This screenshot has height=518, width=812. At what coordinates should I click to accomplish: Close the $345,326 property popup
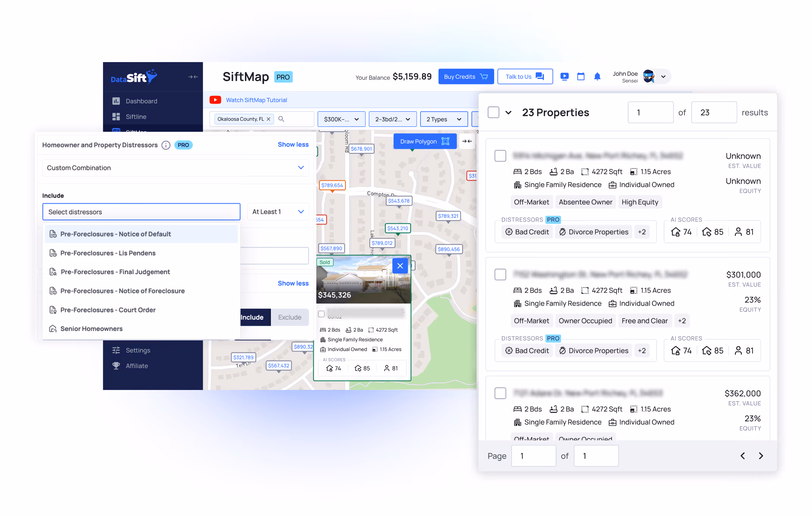click(400, 266)
